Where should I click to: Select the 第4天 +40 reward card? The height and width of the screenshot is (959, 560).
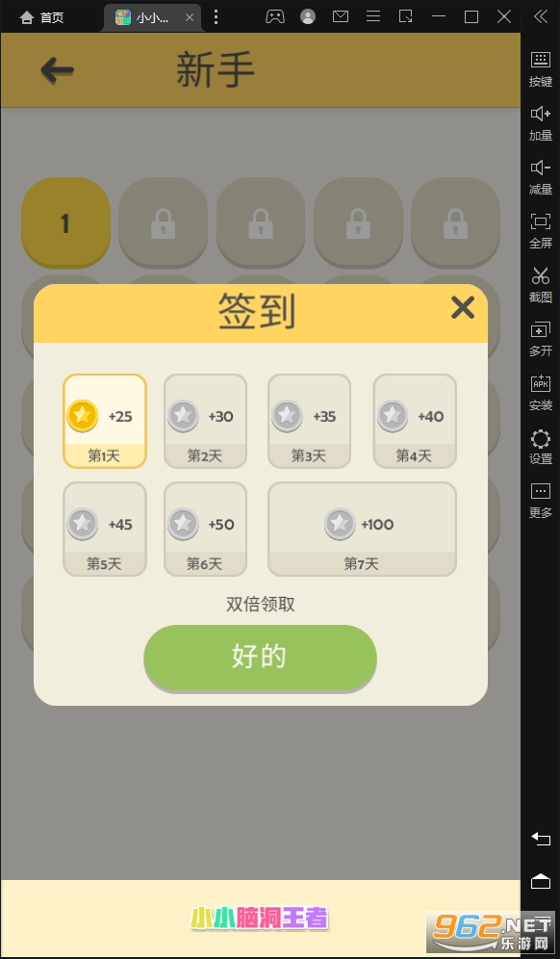coord(415,421)
